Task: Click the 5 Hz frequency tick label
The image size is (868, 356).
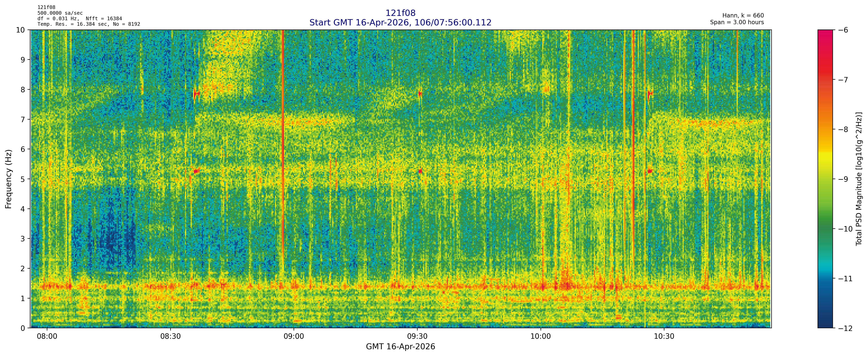Action: click(x=22, y=179)
